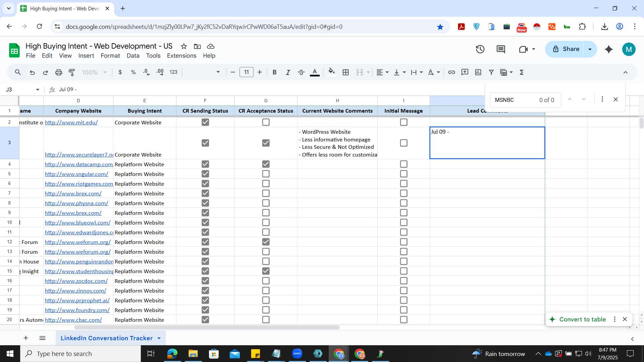
Task: Open text color picker
Action: pyautogui.click(x=315, y=72)
